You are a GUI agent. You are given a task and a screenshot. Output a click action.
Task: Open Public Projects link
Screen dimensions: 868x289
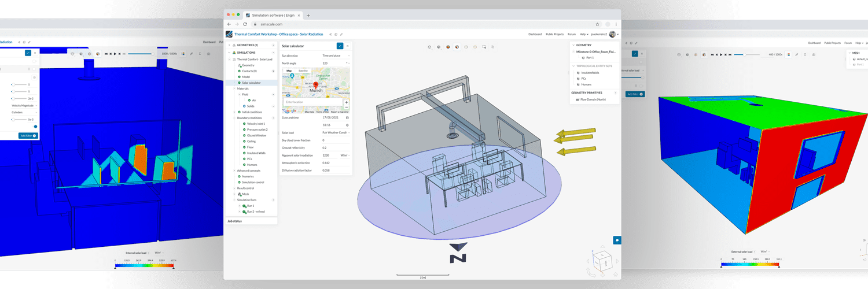coord(554,34)
